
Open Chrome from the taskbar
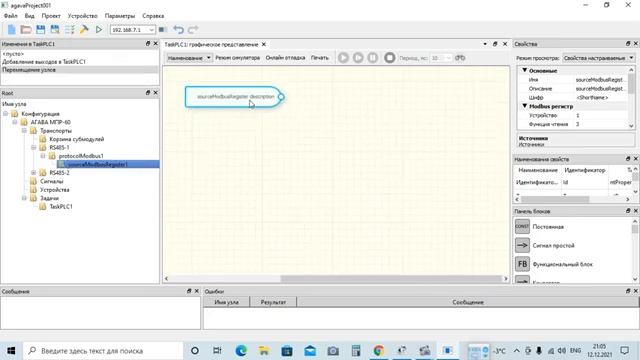378,351
